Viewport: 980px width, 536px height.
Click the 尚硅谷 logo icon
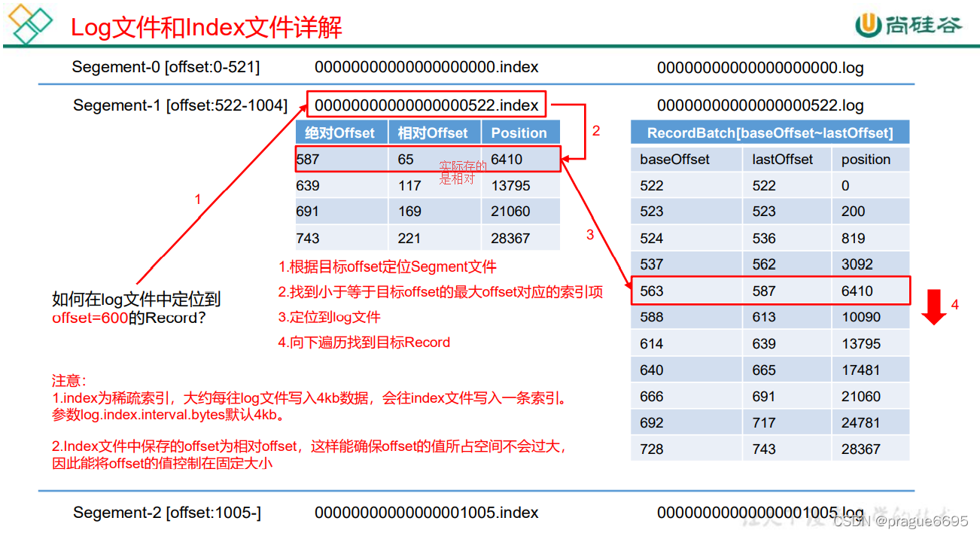(868, 25)
